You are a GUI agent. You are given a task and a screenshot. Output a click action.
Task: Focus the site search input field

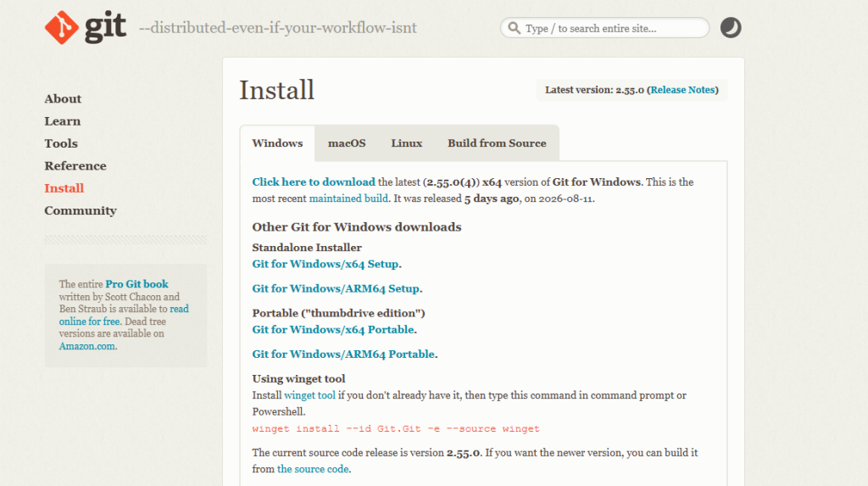pos(604,28)
